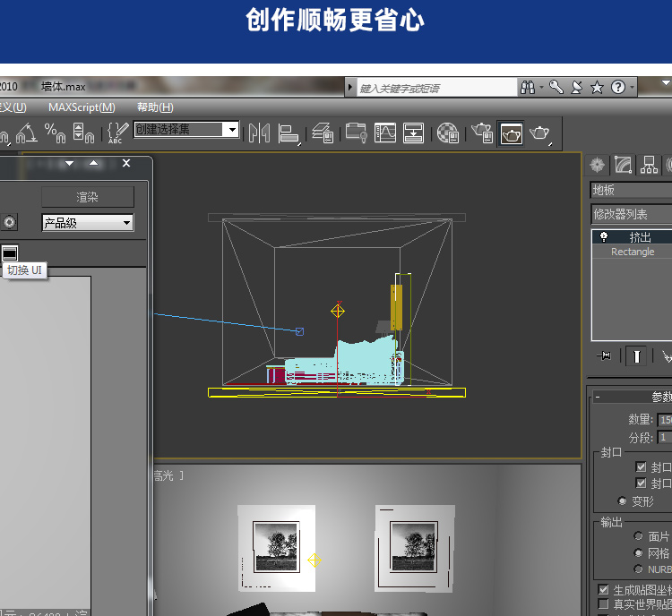
Task: Select the 变形 radio button
Action: coord(623,500)
